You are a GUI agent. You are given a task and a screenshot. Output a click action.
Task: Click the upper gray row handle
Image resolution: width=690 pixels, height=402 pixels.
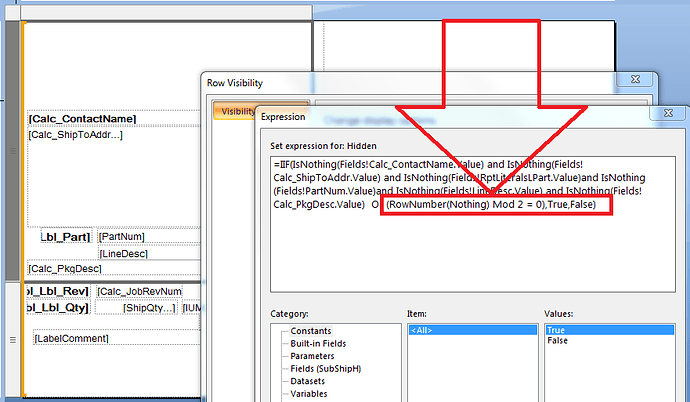click(13, 151)
